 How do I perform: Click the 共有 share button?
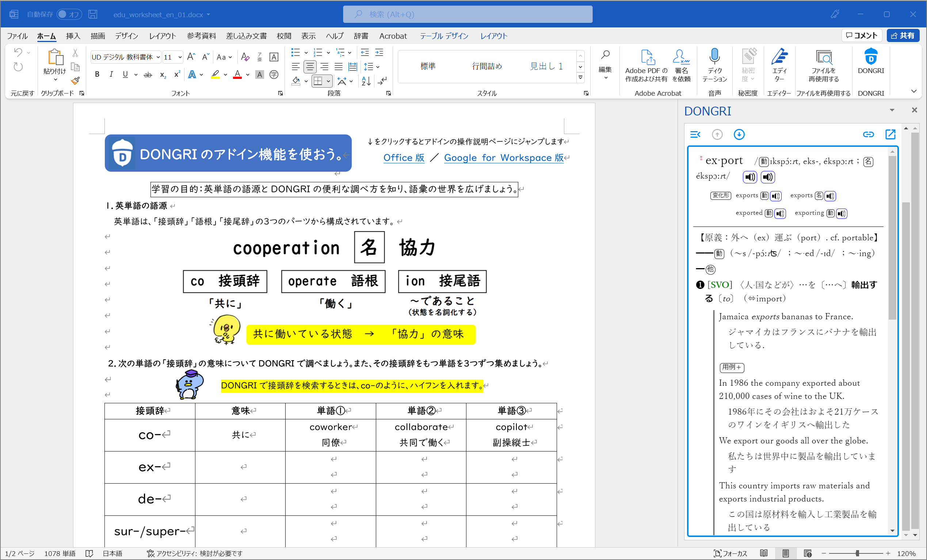[x=903, y=35]
